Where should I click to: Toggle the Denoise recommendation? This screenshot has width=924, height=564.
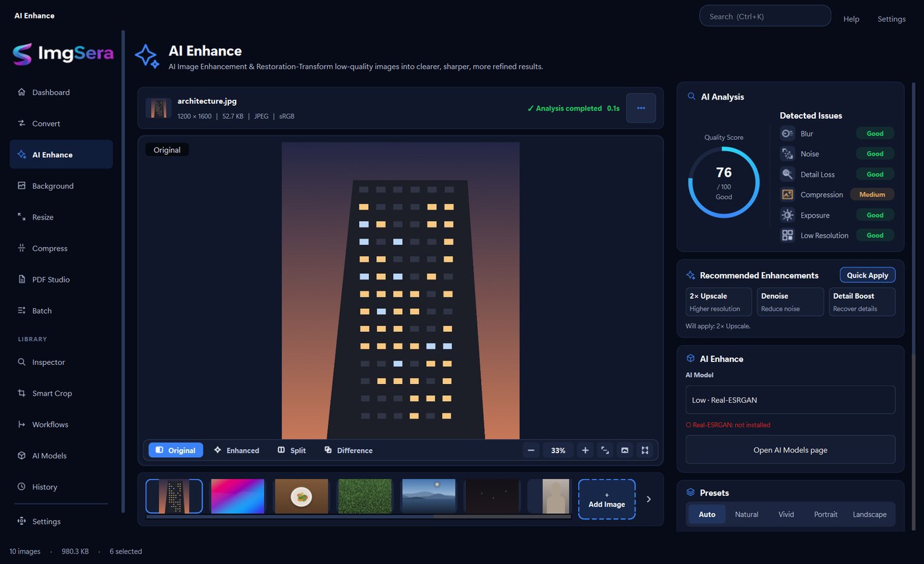point(791,301)
